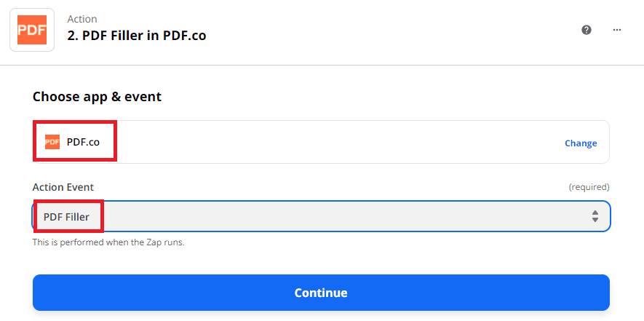Click the '(required)' indicator text
Viewport: 644px width, 321px height.
[589, 187]
